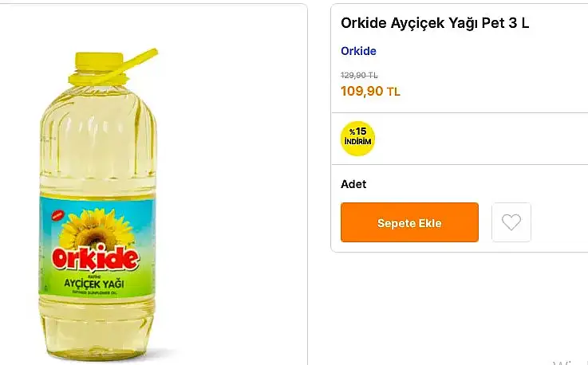This screenshot has height=365, width=588.
Task: Click the yellow %15 İNDİRİM badge
Action: coord(357,139)
